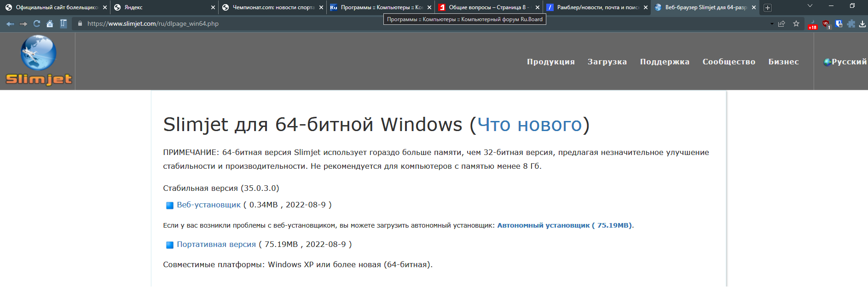Click the Стабильная версия (35.0.3.0) text

point(221,188)
